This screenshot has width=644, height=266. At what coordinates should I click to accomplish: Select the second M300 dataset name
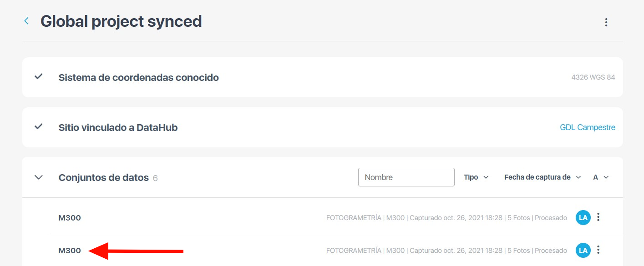70,251
